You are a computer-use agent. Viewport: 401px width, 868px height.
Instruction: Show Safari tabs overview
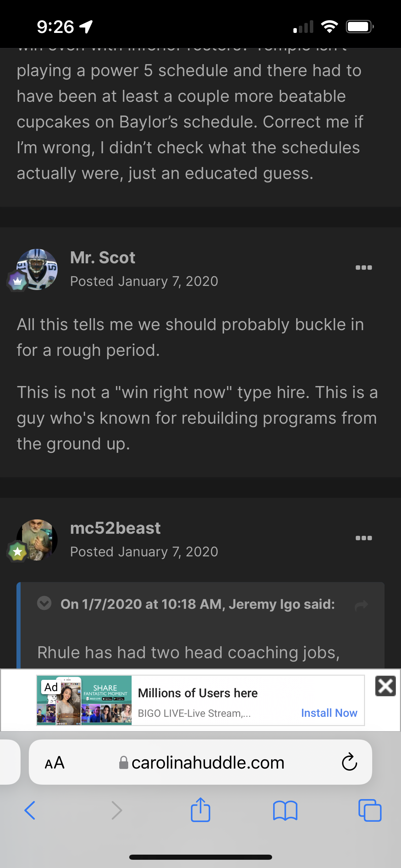pyautogui.click(x=370, y=810)
